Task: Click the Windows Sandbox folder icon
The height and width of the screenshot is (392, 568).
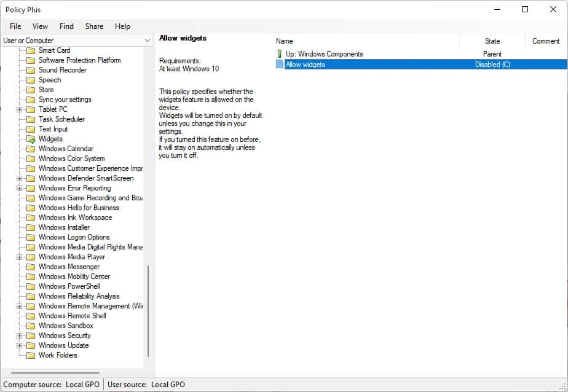Action: 31,326
